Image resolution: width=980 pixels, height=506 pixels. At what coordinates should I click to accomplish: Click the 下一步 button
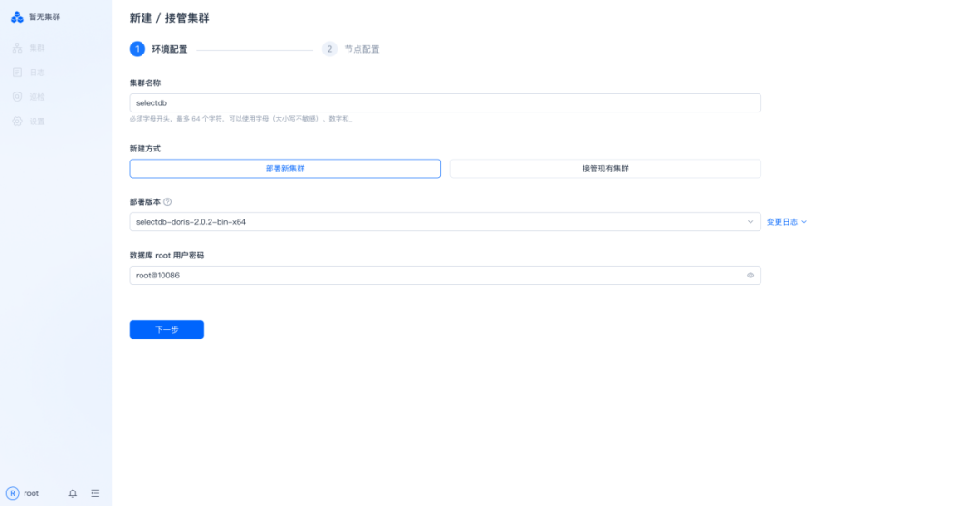[x=167, y=330]
